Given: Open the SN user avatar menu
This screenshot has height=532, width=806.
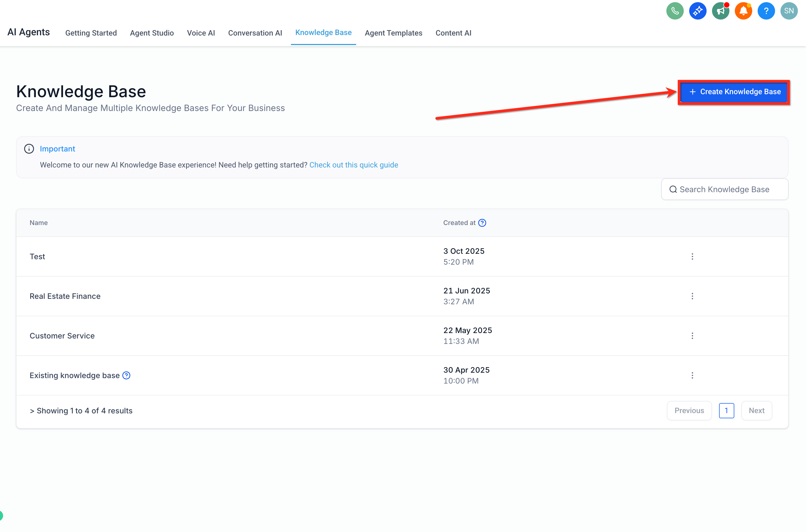Looking at the screenshot, I should 789,11.
